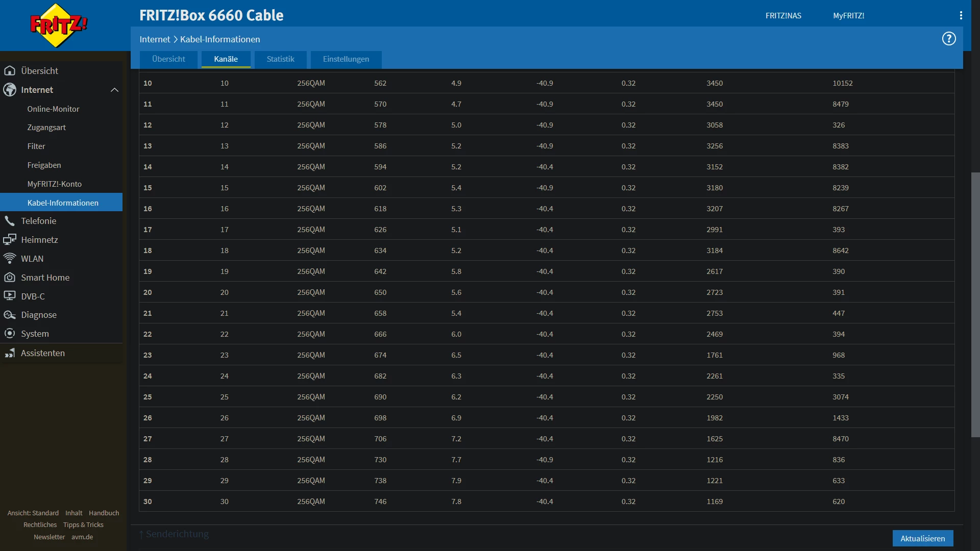Click the FRITZ! logo
The height and width of the screenshot is (551, 980).
[x=59, y=26]
